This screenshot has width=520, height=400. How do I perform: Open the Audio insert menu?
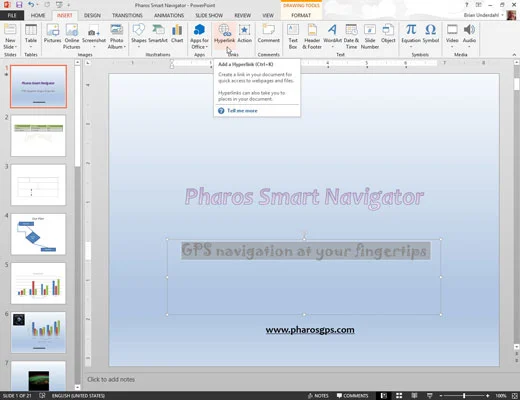469,35
